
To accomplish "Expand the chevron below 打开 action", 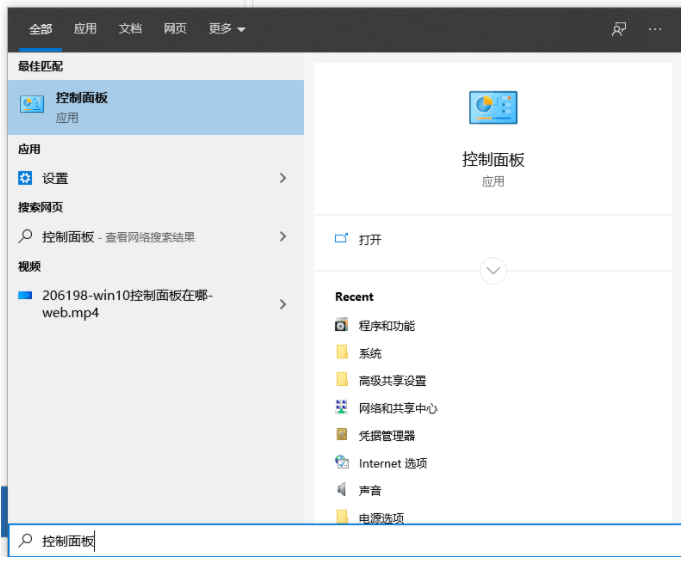I will coord(493,270).
